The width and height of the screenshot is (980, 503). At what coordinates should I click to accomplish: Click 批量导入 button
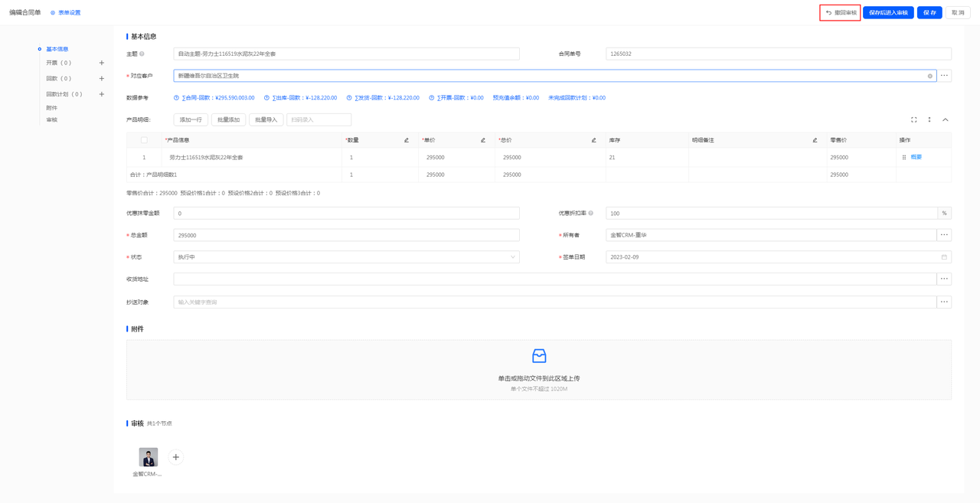click(x=266, y=119)
